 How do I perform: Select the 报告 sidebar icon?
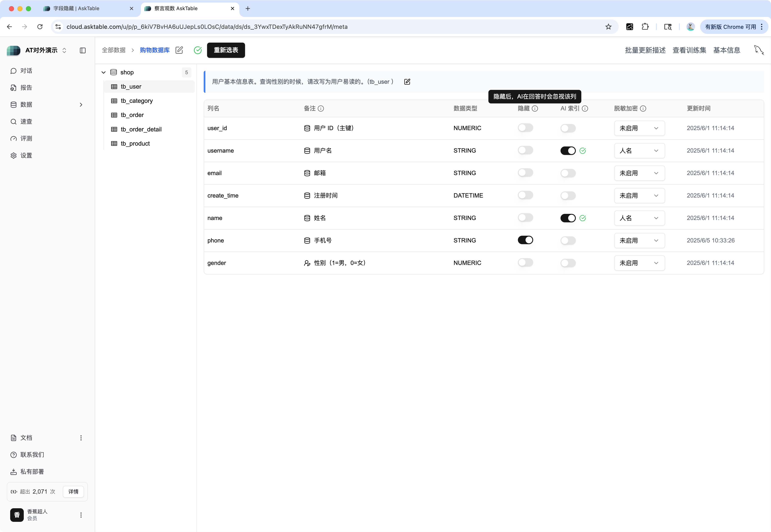pyautogui.click(x=27, y=87)
